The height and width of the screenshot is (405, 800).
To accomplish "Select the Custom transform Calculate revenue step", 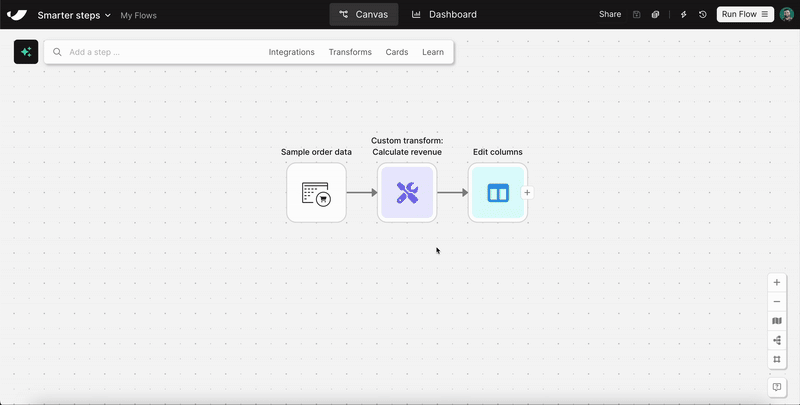I will pyautogui.click(x=407, y=193).
